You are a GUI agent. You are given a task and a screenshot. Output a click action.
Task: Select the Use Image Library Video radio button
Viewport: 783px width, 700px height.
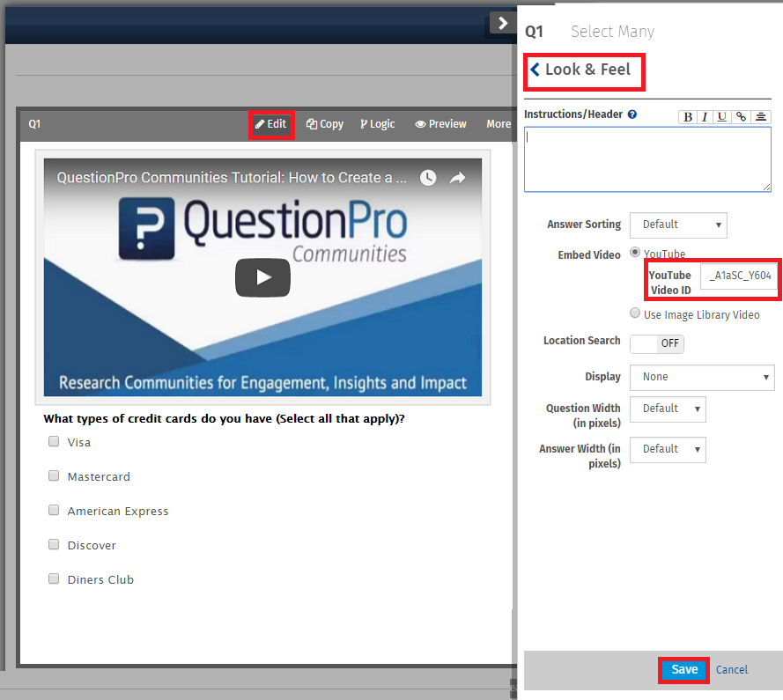[x=635, y=313]
